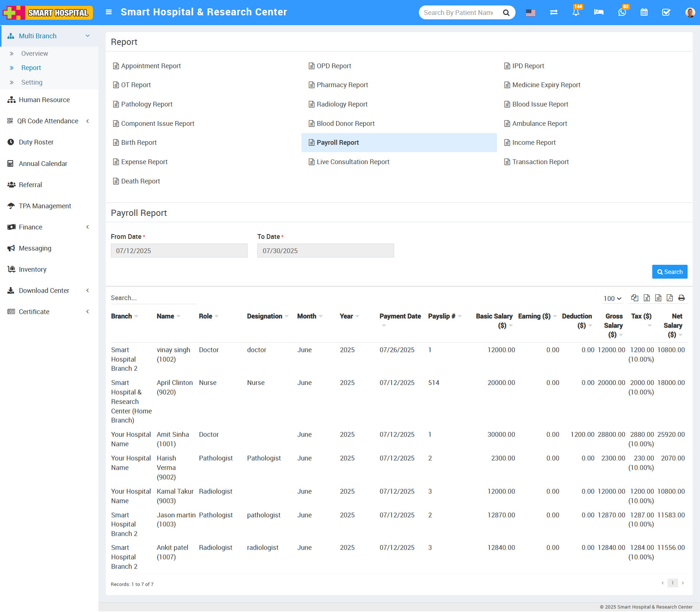The image size is (700, 612).
Task: Click the Smart Hospital logo
Action: pyautogui.click(x=48, y=12)
